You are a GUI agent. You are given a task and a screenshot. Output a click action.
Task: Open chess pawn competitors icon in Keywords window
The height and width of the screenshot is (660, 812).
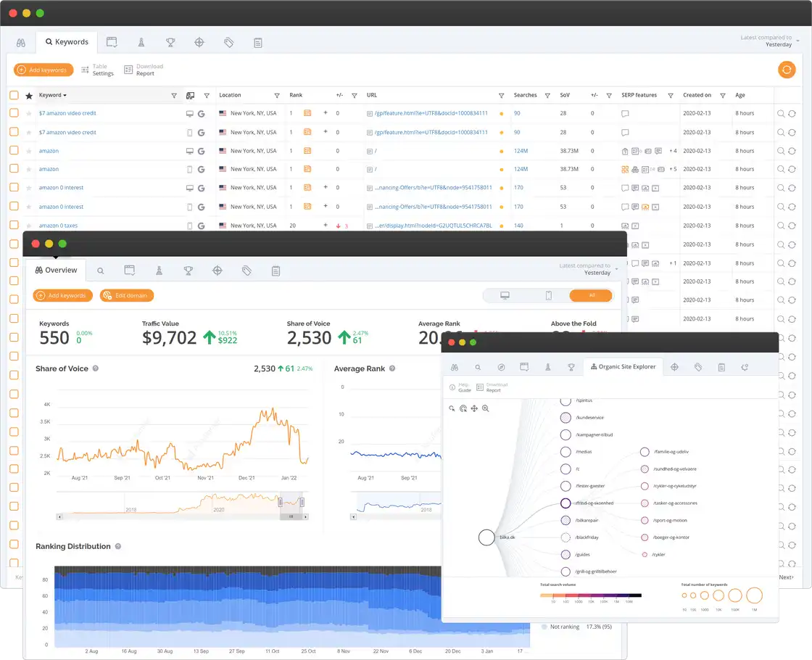(x=141, y=43)
